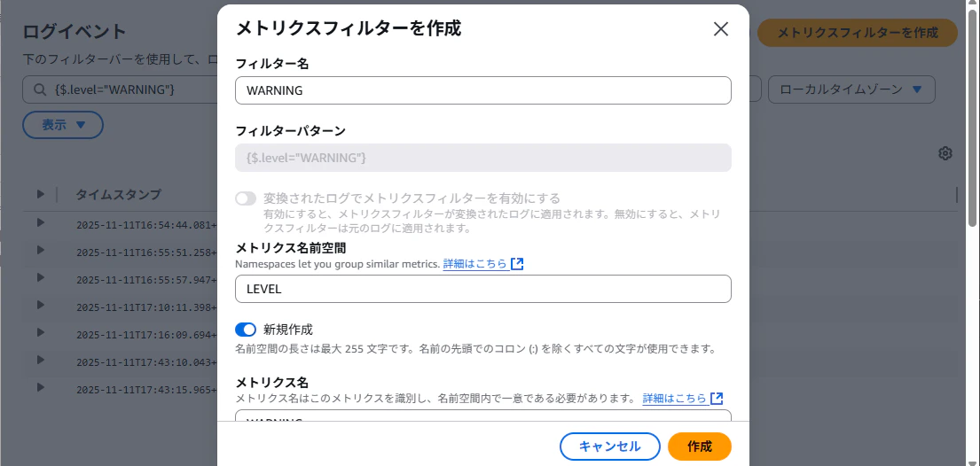The height and width of the screenshot is (466, 980).
Task: Click external link icon beside metric name 詳細はこちら
Action: 717,398
